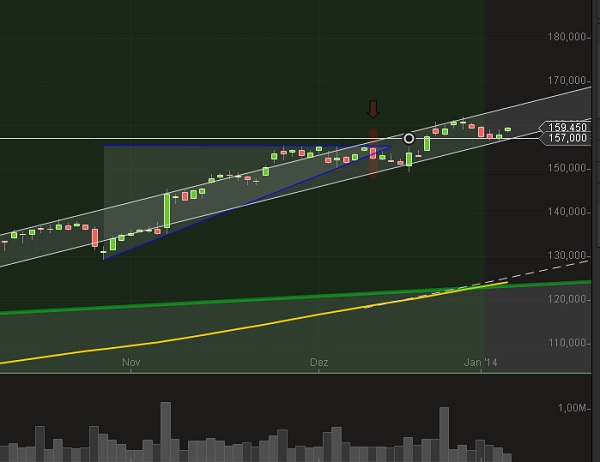Select the tall green candle in early November

pos(167,211)
